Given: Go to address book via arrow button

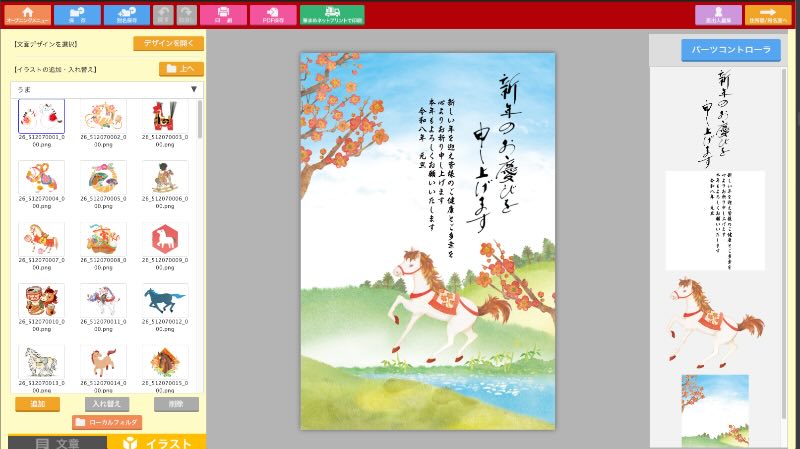Looking at the screenshot, I should coord(768,14).
